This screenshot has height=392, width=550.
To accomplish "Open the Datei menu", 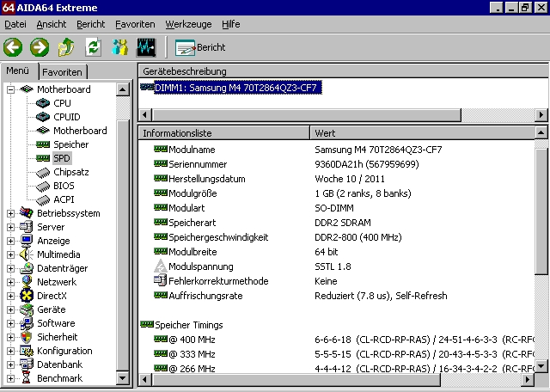I will pyautogui.click(x=15, y=24).
